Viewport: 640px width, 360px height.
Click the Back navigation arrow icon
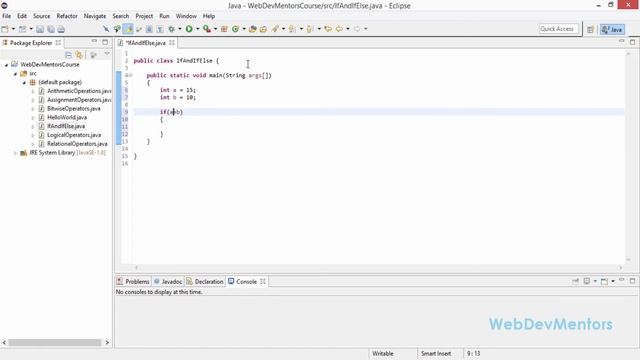[339, 29]
